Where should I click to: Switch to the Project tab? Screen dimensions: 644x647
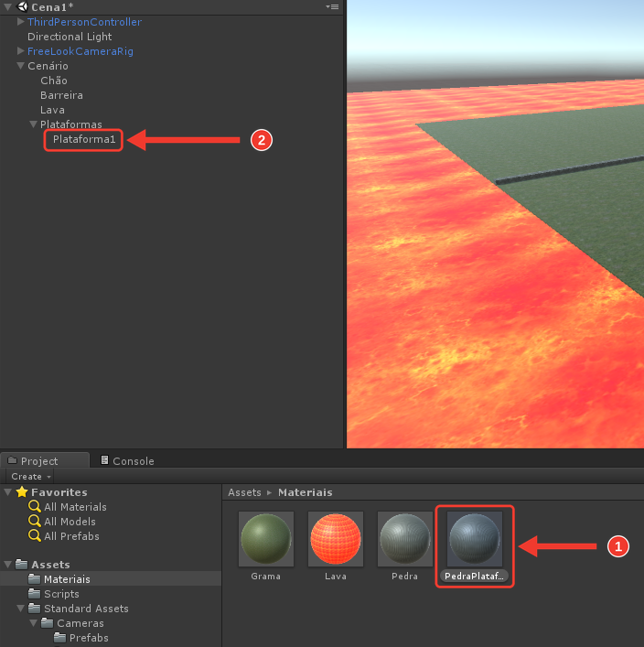(45, 460)
